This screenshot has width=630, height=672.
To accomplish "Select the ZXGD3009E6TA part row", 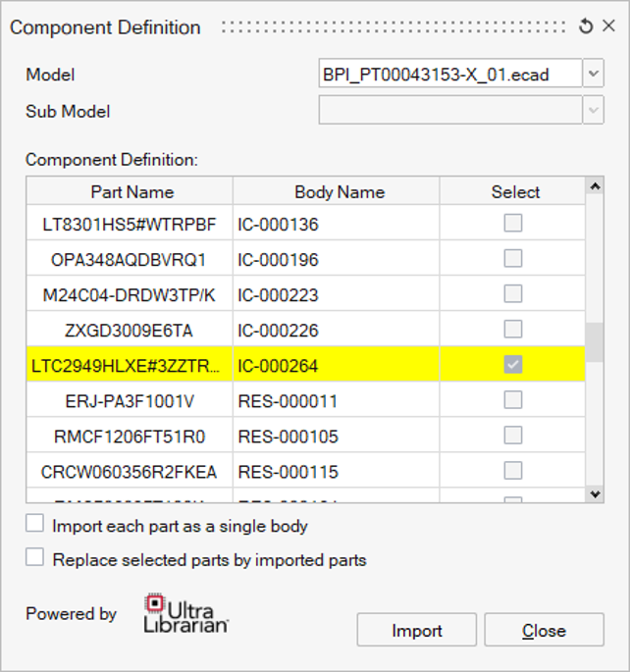I will point(130,331).
